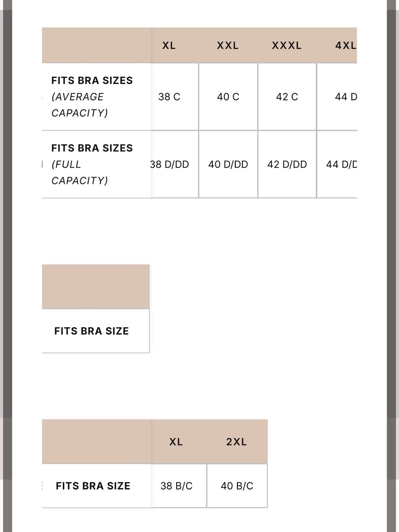Select the XXXL column header
This screenshot has height=532, width=399.
pos(287,45)
